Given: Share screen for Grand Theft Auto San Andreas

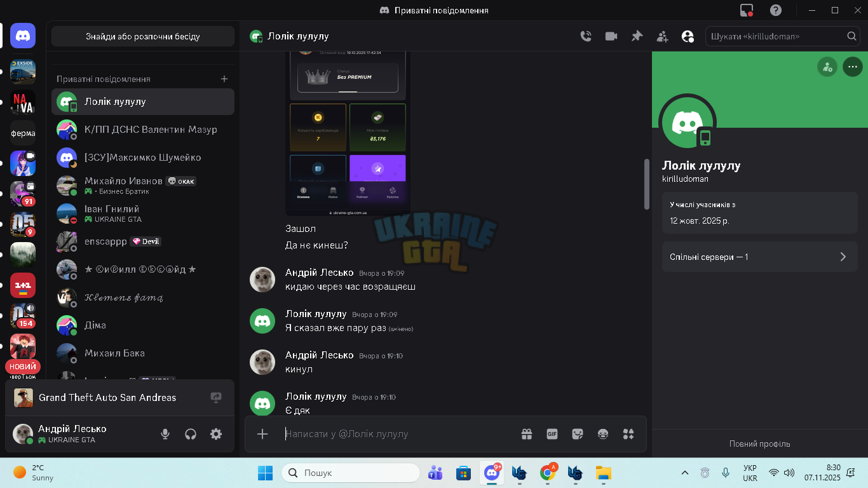Looking at the screenshot, I should [216, 398].
